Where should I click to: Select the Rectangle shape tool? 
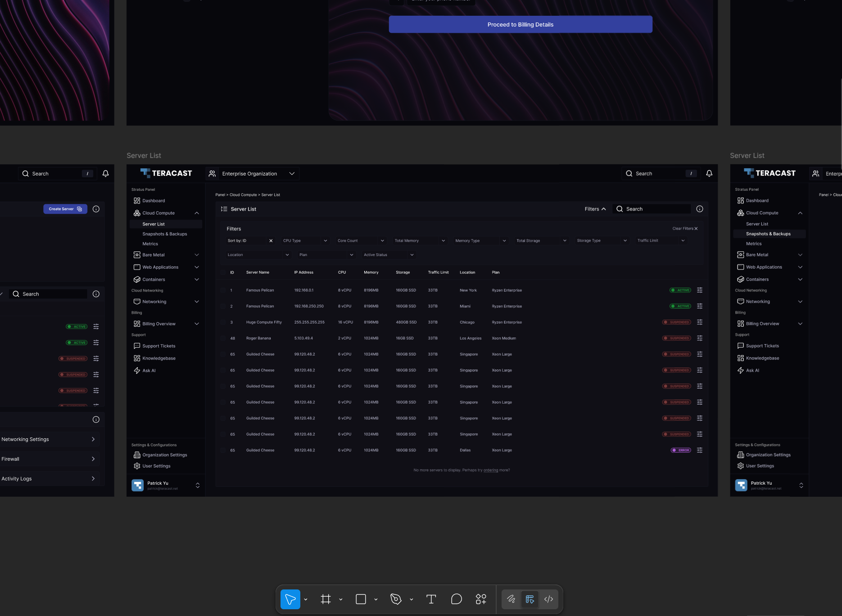point(361,599)
